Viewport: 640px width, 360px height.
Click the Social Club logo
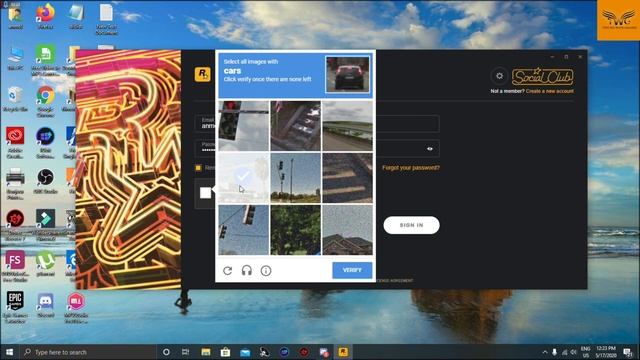pos(542,76)
